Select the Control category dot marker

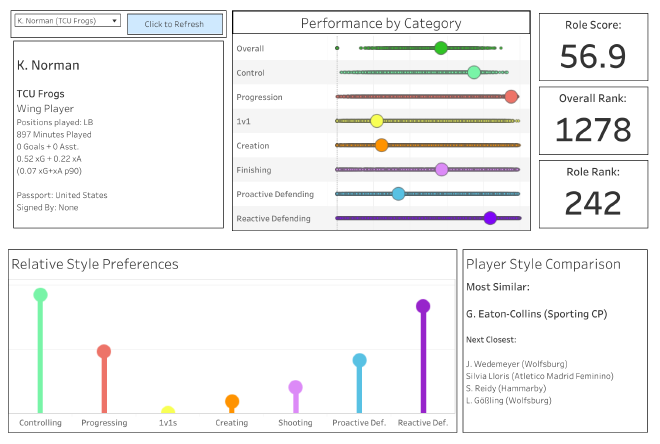coord(474,72)
